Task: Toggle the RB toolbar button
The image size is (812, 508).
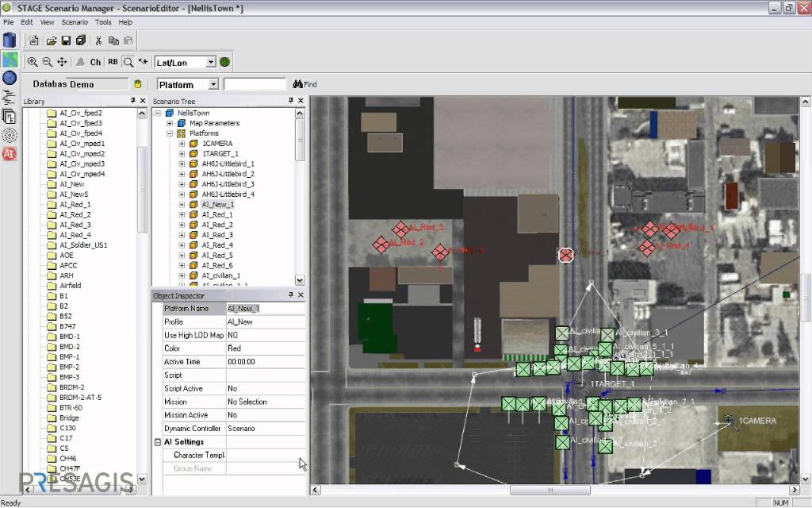Action: 113,62
